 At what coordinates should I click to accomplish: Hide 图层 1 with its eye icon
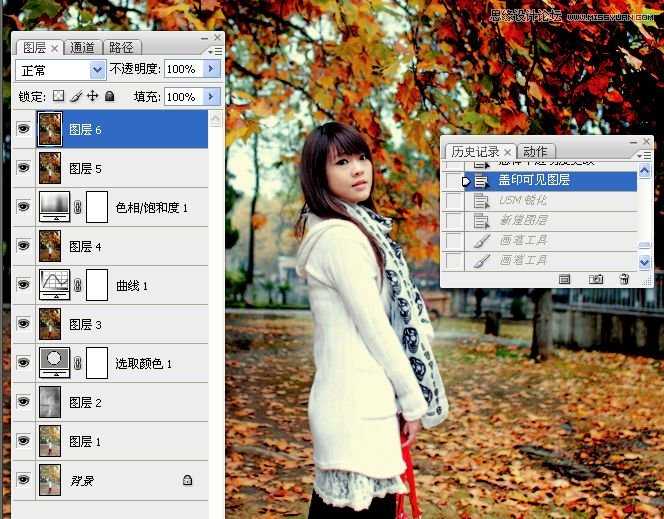24,440
